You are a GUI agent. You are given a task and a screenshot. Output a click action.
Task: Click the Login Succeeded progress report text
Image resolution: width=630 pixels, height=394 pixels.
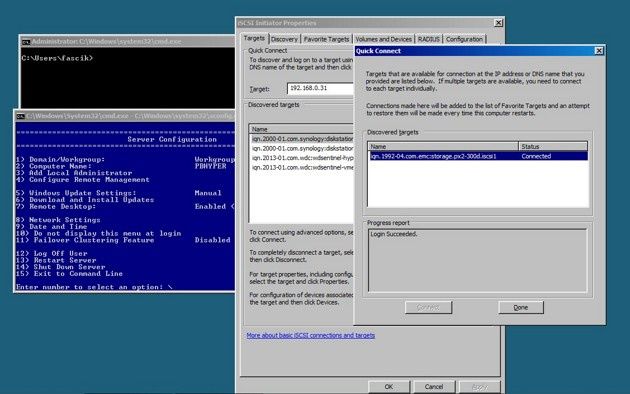coord(394,234)
